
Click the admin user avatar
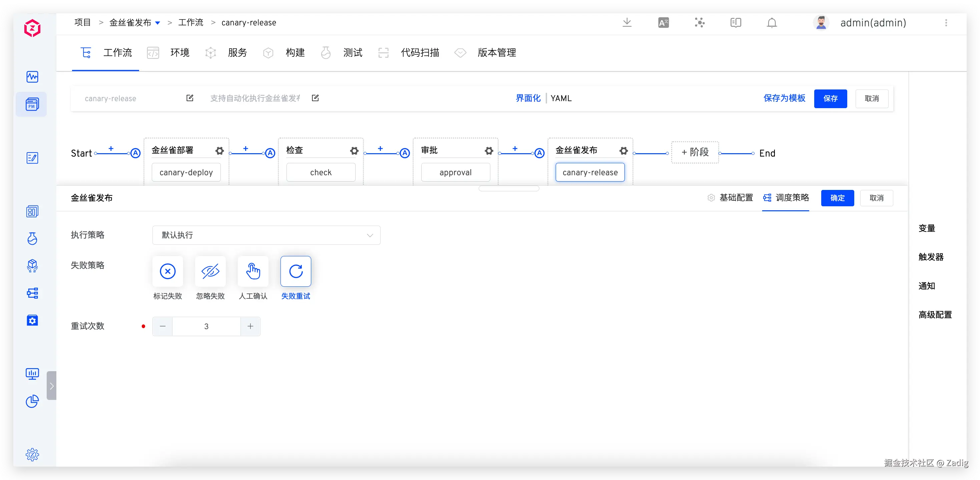821,23
